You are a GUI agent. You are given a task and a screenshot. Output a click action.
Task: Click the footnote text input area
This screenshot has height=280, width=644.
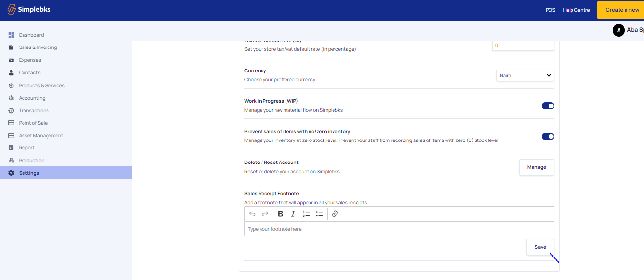click(x=399, y=229)
